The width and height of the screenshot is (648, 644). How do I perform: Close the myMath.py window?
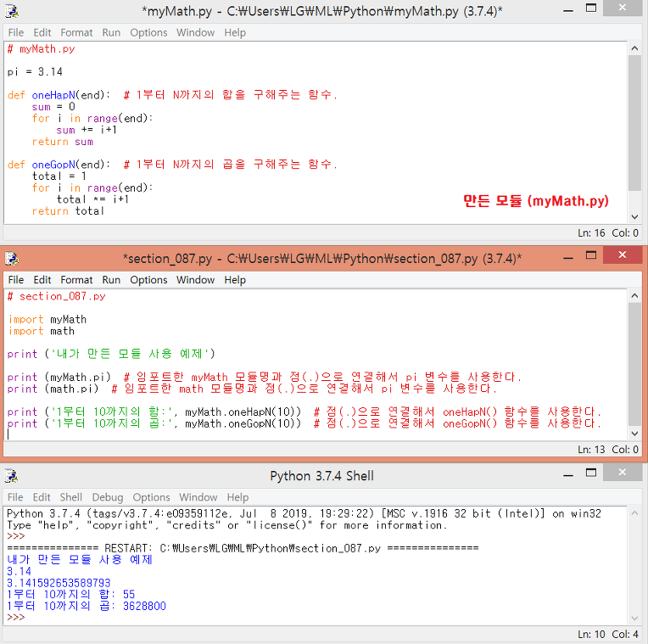coord(622,8)
